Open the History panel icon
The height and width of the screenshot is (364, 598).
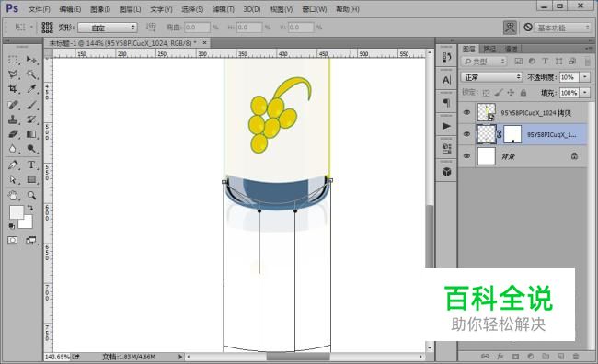[x=446, y=58]
